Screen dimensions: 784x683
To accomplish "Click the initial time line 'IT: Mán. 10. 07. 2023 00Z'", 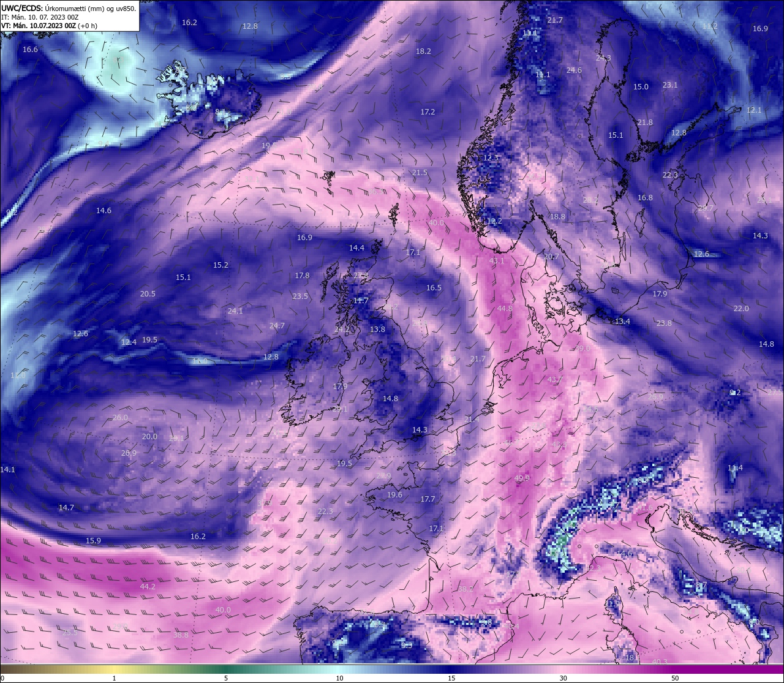I will pos(40,17).
